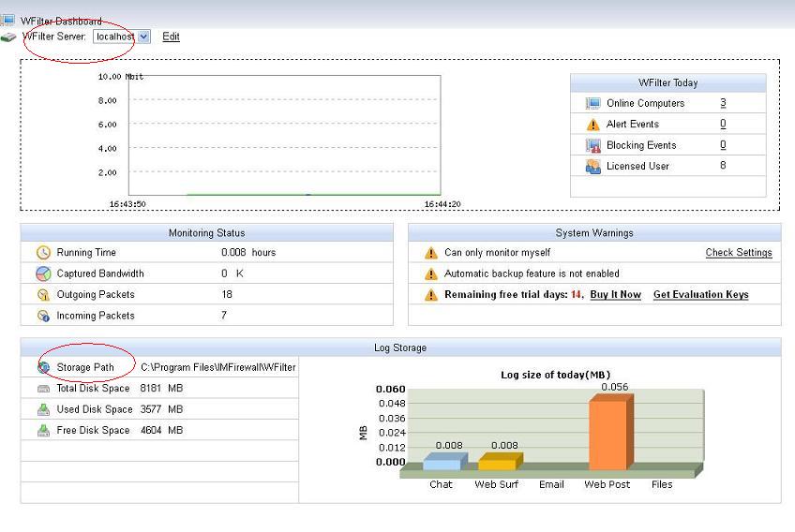Click the Running Time value 0.008 hours
The width and height of the screenshot is (795, 532).
[x=248, y=252]
